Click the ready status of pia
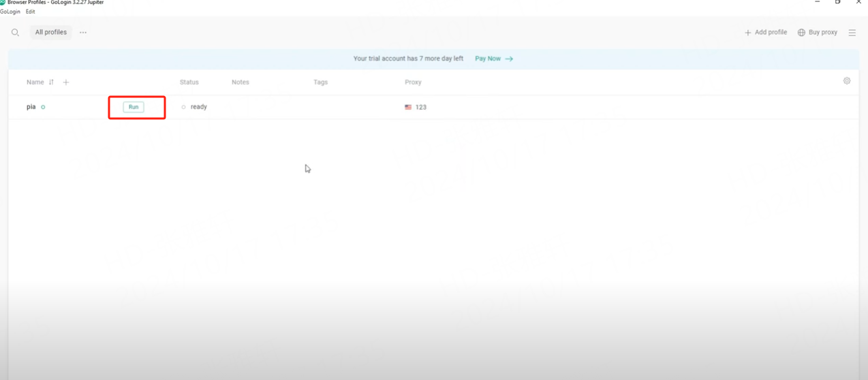The height and width of the screenshot is (380, 868). point(198,107)
